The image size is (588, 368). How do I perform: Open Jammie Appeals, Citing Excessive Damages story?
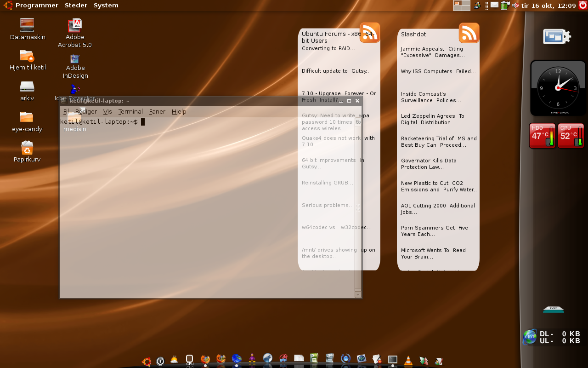(x=433, y=52)
